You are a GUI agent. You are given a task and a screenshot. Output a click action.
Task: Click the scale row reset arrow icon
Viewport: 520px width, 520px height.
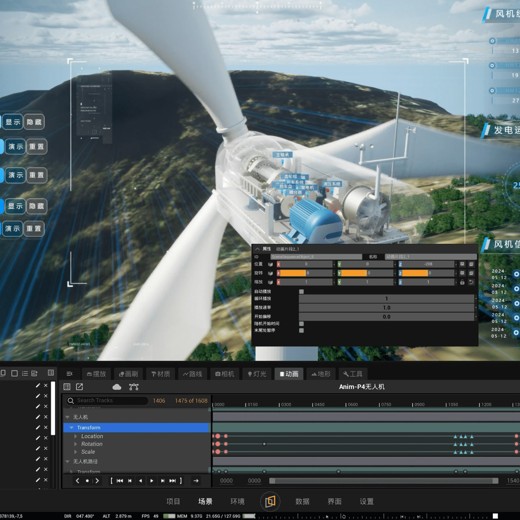[471, 282]
